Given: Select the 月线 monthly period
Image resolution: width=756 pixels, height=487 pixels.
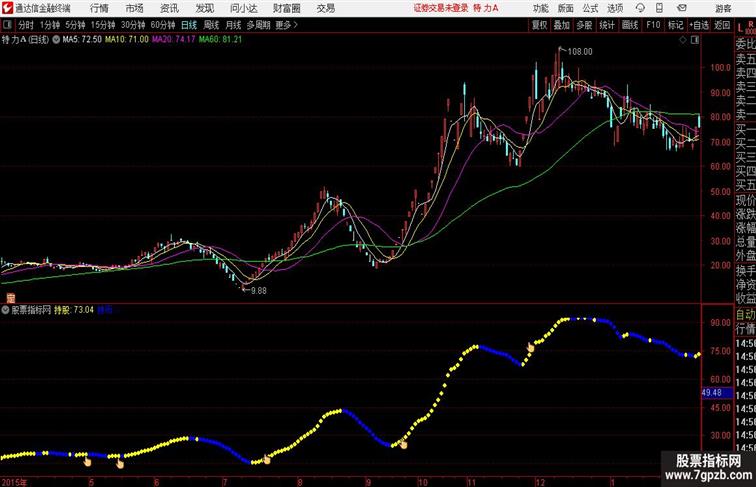Looking at the screenshot, I should coord(233,25).
